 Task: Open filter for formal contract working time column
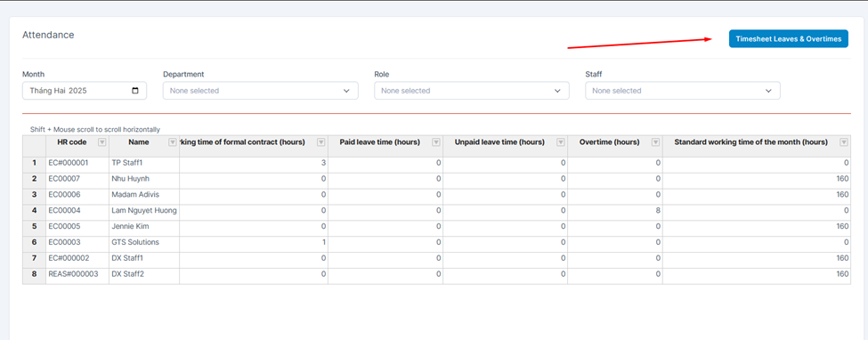321,142
